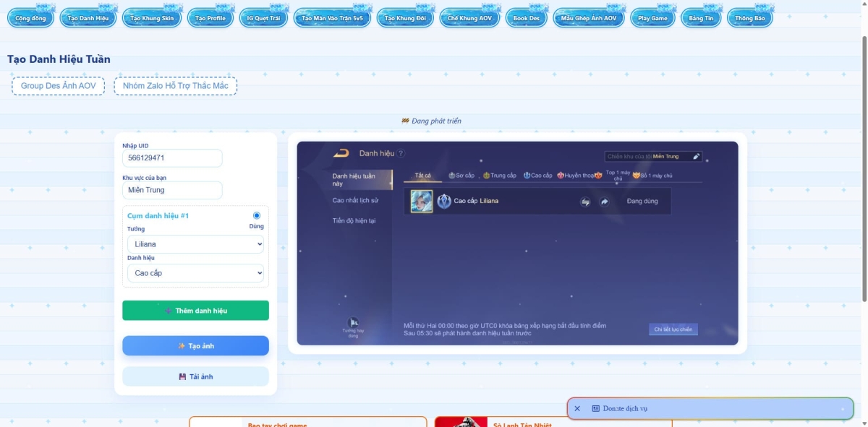868x427 pixels.
Task: Open the Danh hiệu dropdown showing Cao cấp
Action: (195, 273)
